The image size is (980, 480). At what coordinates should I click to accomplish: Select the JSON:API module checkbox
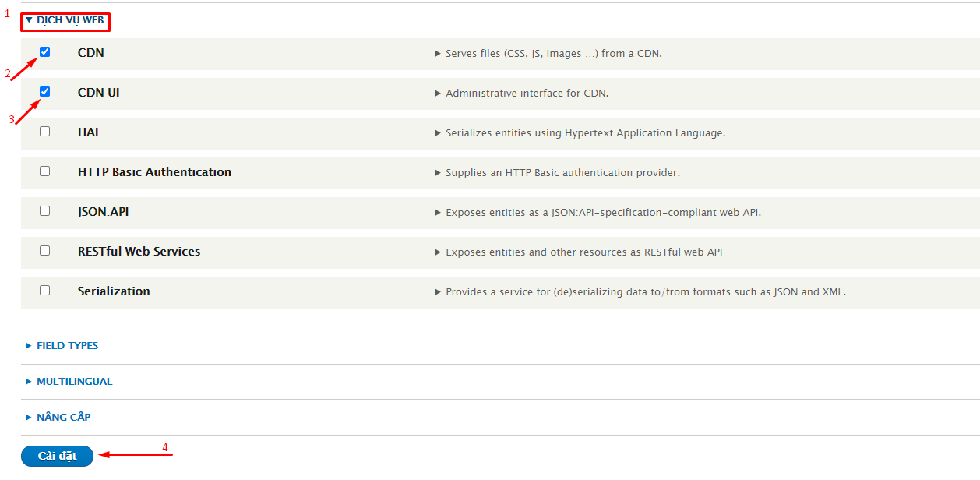[x=45, y=211]
